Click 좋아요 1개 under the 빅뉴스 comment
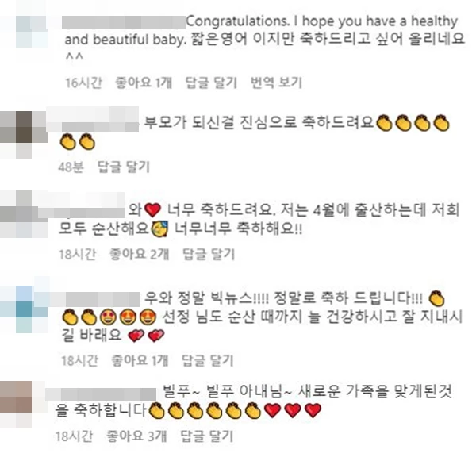This screenshot has width=476, height=457. pos(140,360)
